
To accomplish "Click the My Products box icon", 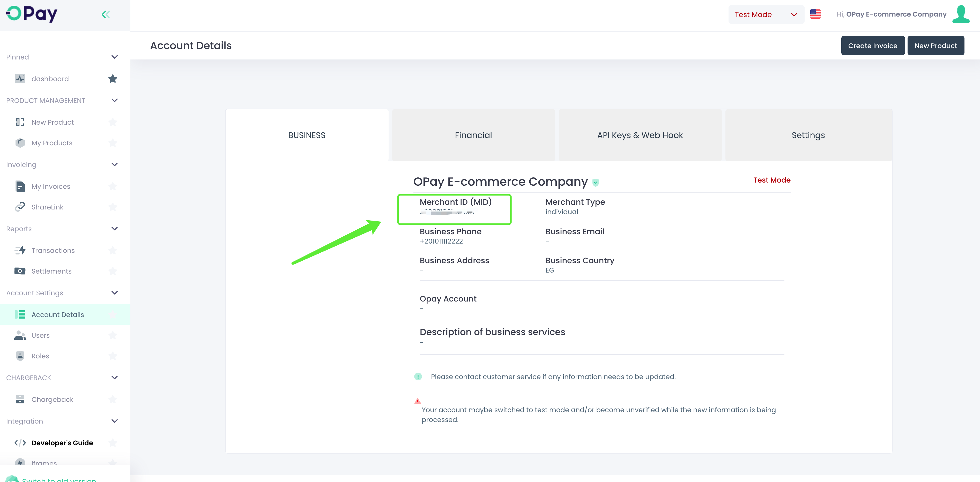I will [20, 143].
